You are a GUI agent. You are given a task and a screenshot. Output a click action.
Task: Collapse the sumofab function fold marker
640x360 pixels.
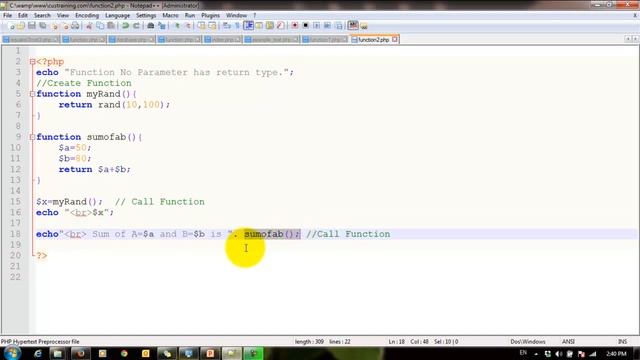(x=32, y=138)
